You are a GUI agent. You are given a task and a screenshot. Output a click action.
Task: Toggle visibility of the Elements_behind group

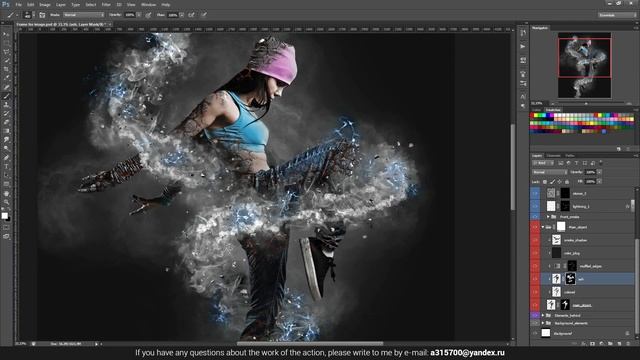pos(535,316)
